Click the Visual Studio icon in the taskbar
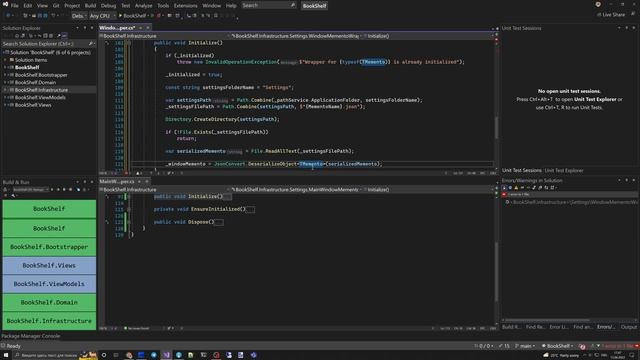 [x=166, y=355]
